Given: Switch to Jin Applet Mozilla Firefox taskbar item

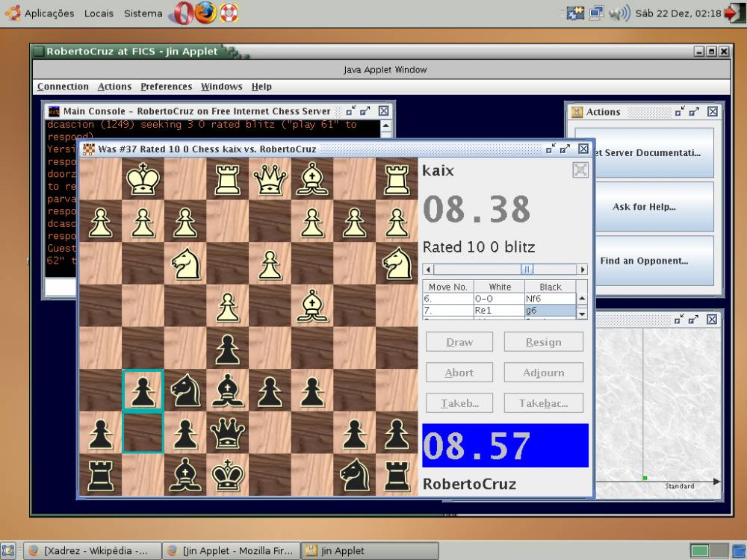Looking at the screenshot, I should point(231,550).
